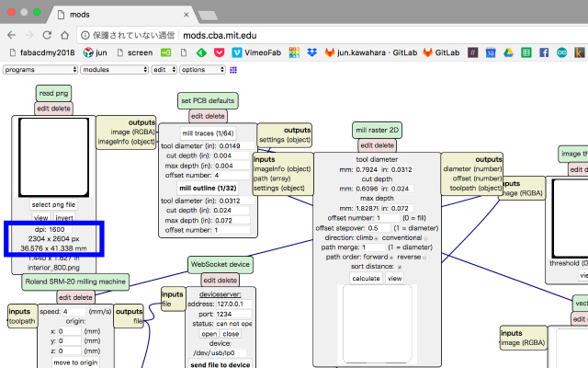Click mill raster tool diameter mm field 0.7924

367,169
